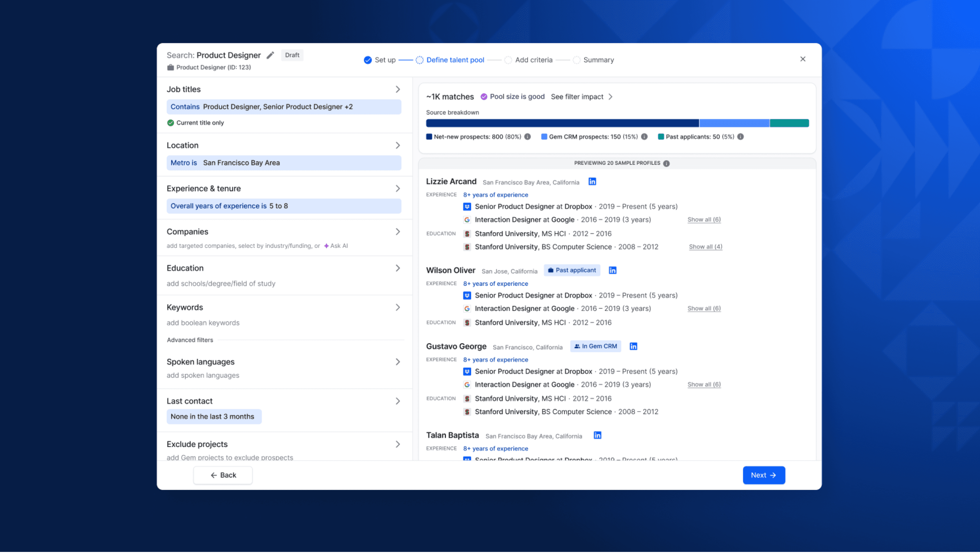Edit the search name with the pencil icon

point(270,55)
